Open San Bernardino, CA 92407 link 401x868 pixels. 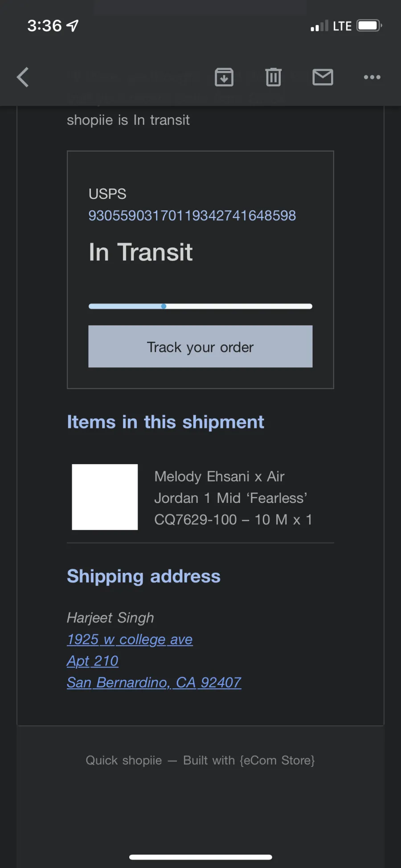click(x=154, y=682)
